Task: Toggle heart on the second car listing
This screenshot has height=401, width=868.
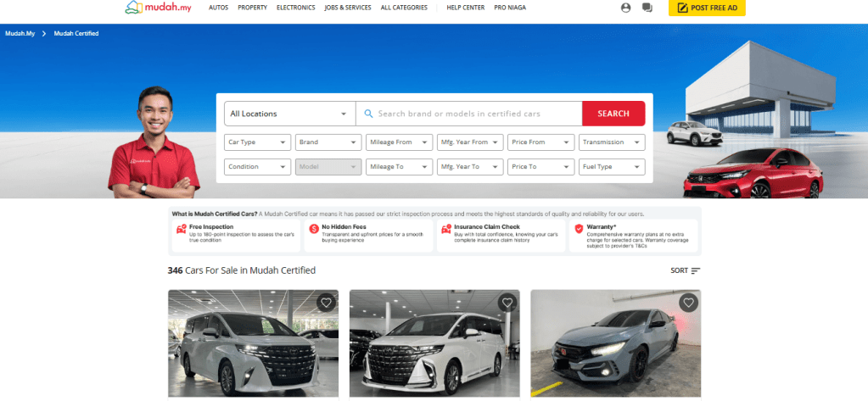Action: pos(507,303)
